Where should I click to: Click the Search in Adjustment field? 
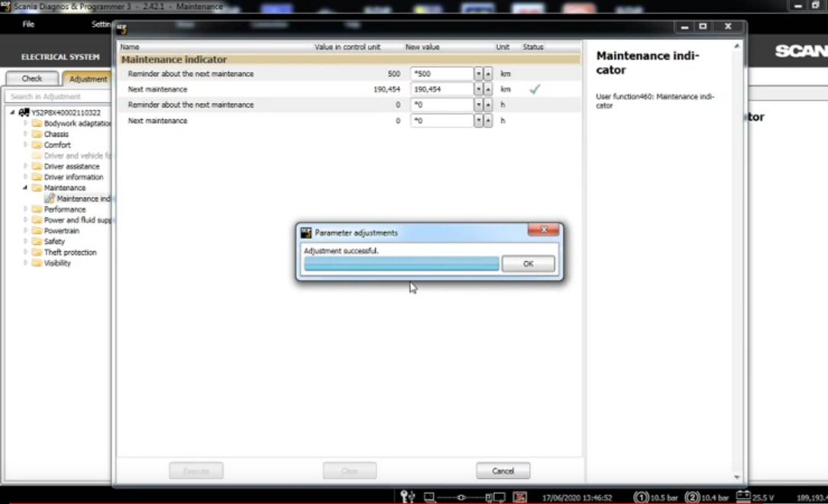(x=57, y=96)
